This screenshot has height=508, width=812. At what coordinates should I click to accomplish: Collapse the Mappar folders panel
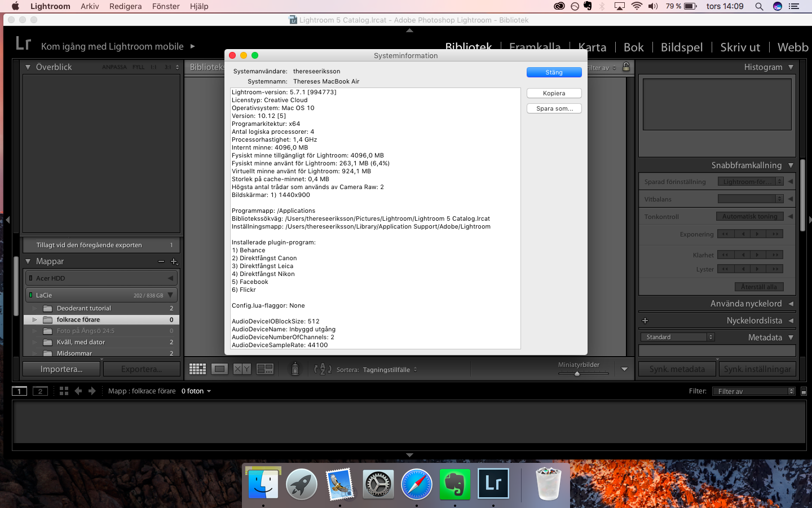pyautogui.click(x=28, y=261)
